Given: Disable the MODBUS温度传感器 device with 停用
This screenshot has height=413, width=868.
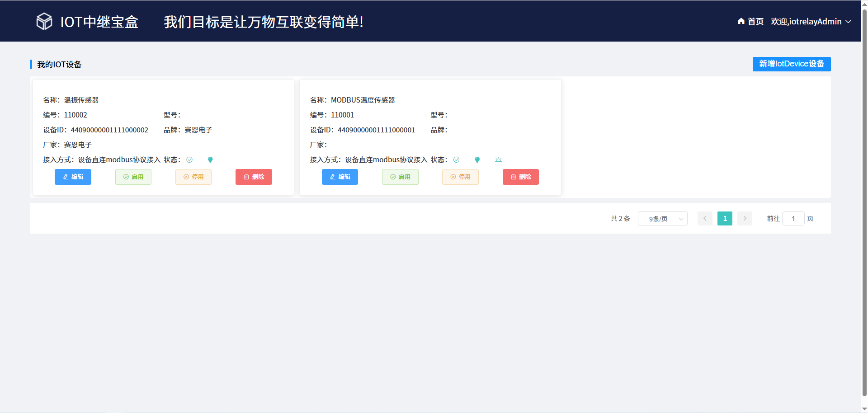Looking at the screenshot, I should click(460, 177).
